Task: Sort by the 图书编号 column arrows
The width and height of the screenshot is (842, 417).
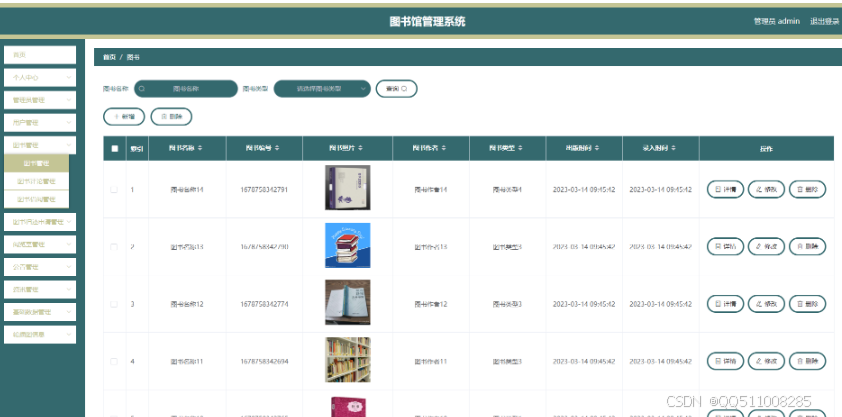Action: point(277,148)
